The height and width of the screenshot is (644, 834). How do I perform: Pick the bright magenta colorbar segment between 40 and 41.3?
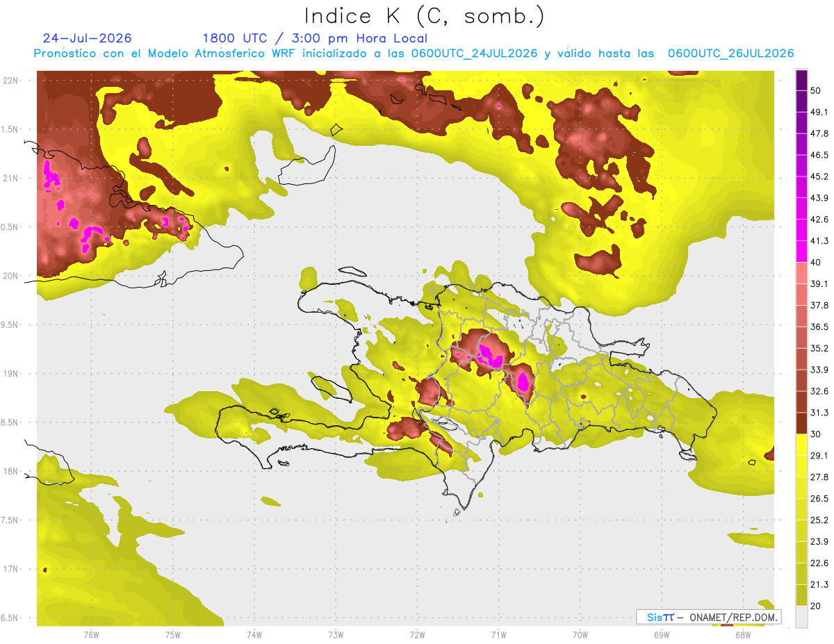(x=801, y=251)
